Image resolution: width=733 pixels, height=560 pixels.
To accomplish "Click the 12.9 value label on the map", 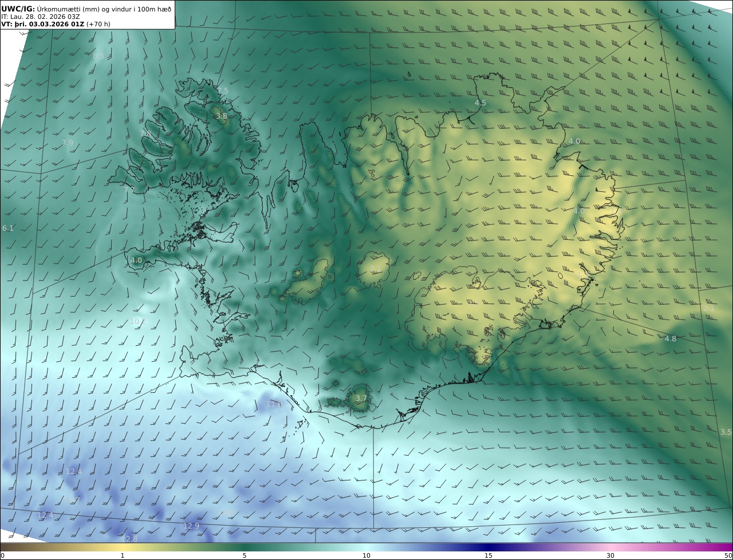I will tap(191, 526).
